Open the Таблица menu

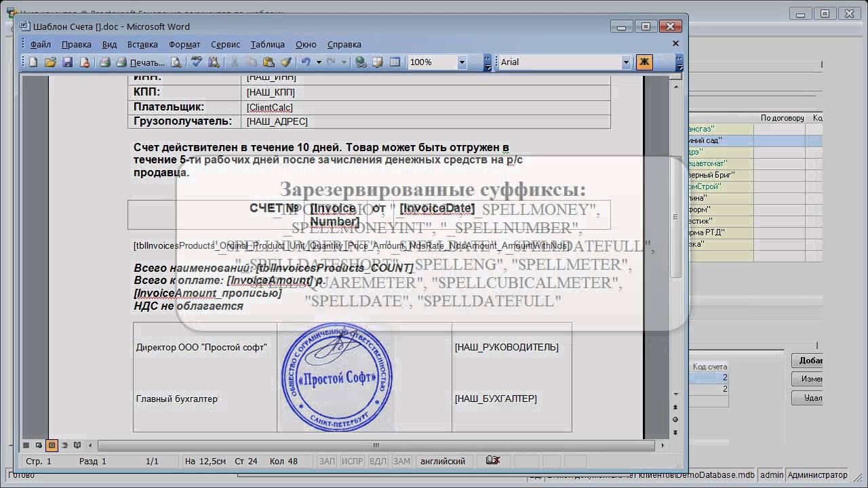(267, 44)
